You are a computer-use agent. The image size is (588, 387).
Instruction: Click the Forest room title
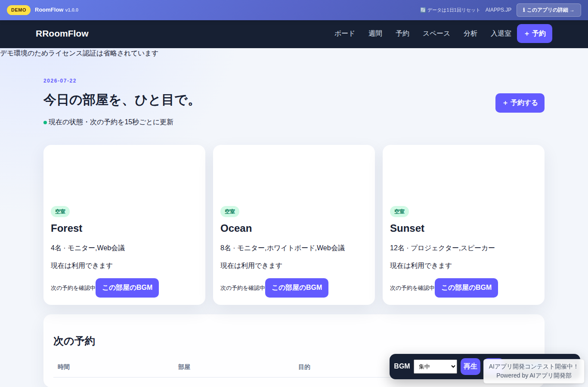(66, 228)
